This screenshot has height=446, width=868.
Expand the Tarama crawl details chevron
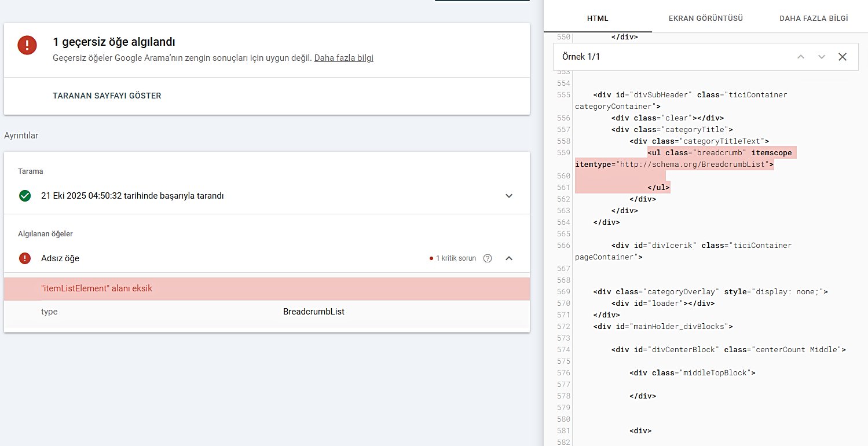click(509, 196)
